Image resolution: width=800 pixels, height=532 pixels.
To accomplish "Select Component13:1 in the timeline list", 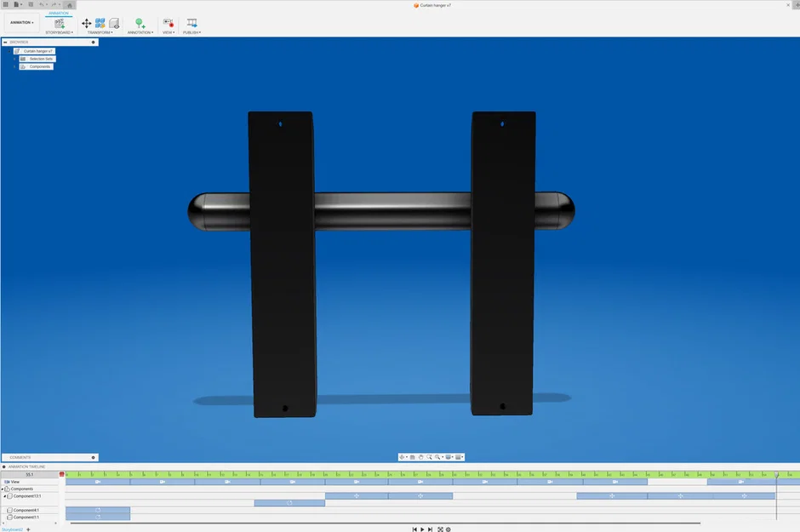I will coord(27,496).
